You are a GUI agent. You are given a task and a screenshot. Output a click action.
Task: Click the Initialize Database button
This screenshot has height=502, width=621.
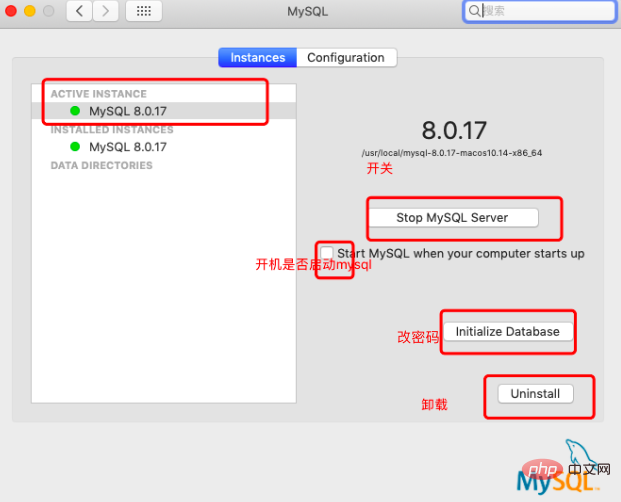click(508, 331)
